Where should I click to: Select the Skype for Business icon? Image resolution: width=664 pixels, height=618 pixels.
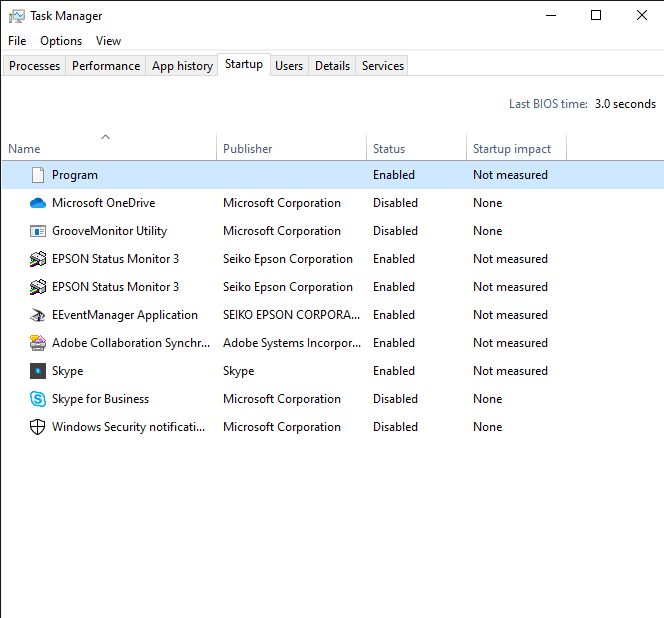point(38,399)
